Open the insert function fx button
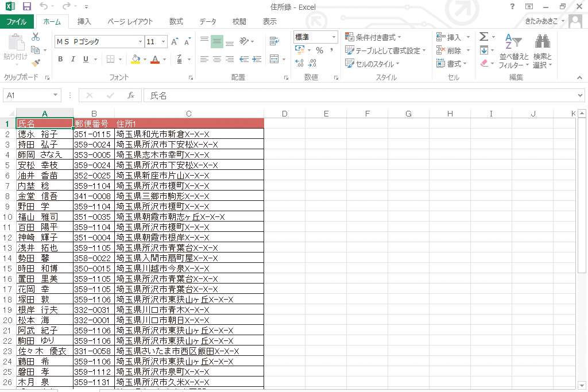The height and width of the screenshot is (392, 588). [130, 95]
